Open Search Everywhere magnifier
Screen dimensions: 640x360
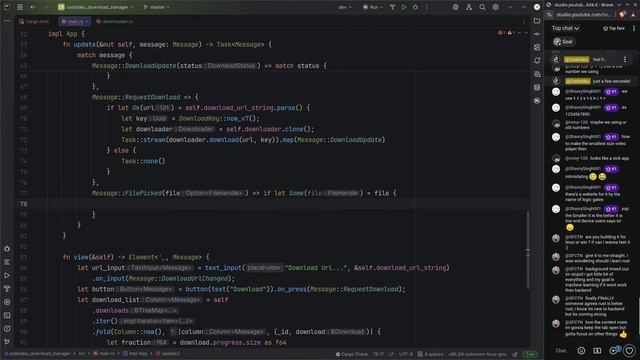482,7
